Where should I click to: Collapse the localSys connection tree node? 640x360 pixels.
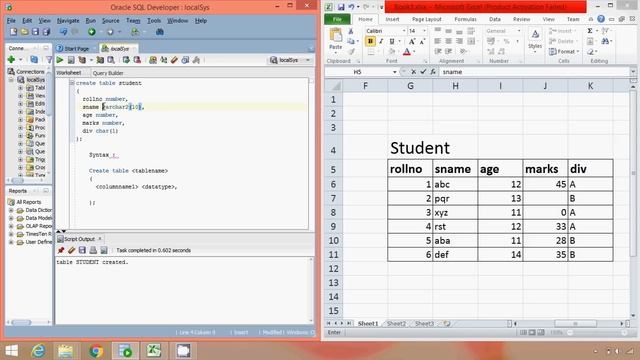pyautogui.click(x=11, y=80)
